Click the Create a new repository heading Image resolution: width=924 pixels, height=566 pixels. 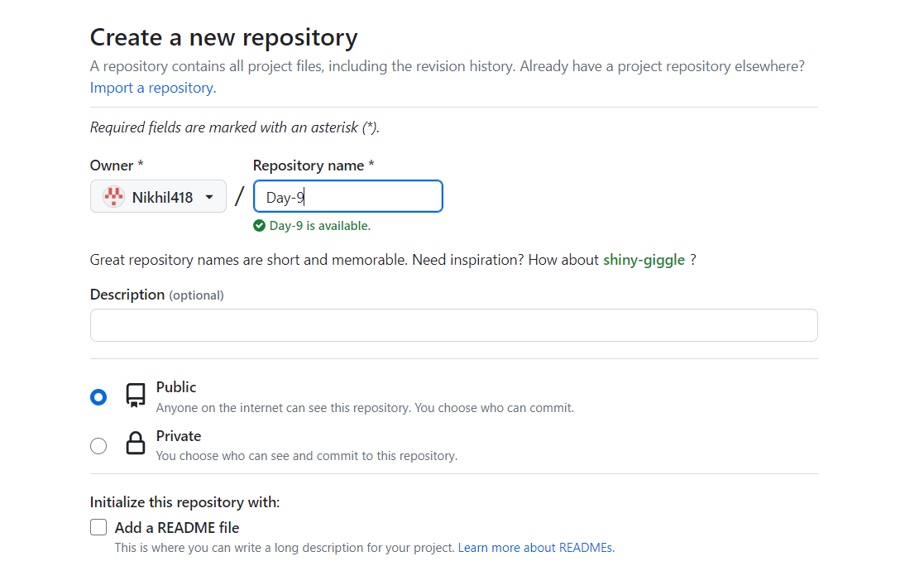point(224,38)
